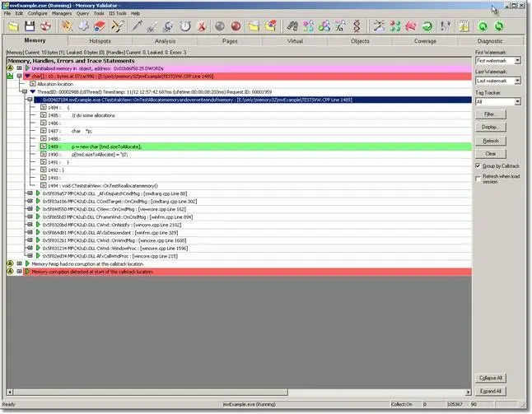This screenshot has width=532, height=414.
Task: Click the grey sphere toolbar icon
Action: point(220,26)
